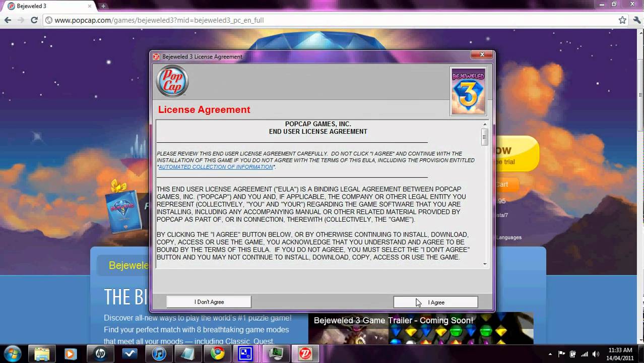Click the Bejeweled tab on webpage
The height and width of the screenshot is (363, 644).
[123, 265]
